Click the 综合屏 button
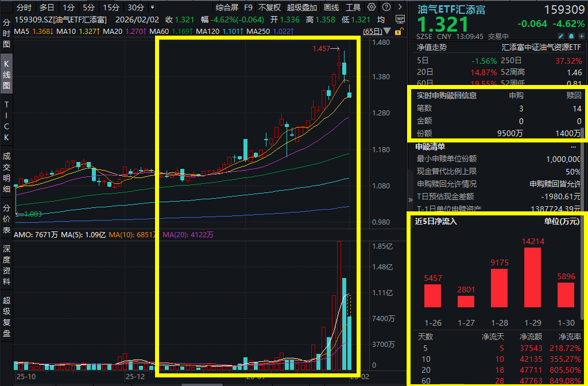 click(227, 7)
